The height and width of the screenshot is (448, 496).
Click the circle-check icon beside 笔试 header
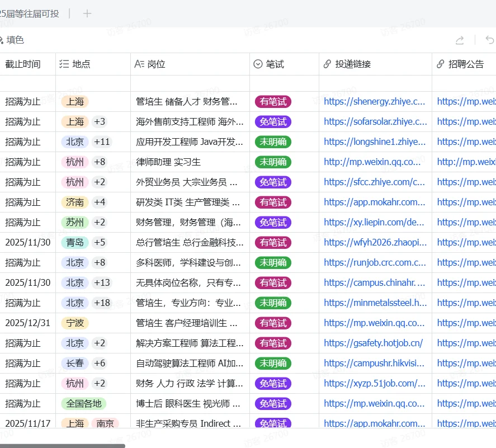pos(258,64)
